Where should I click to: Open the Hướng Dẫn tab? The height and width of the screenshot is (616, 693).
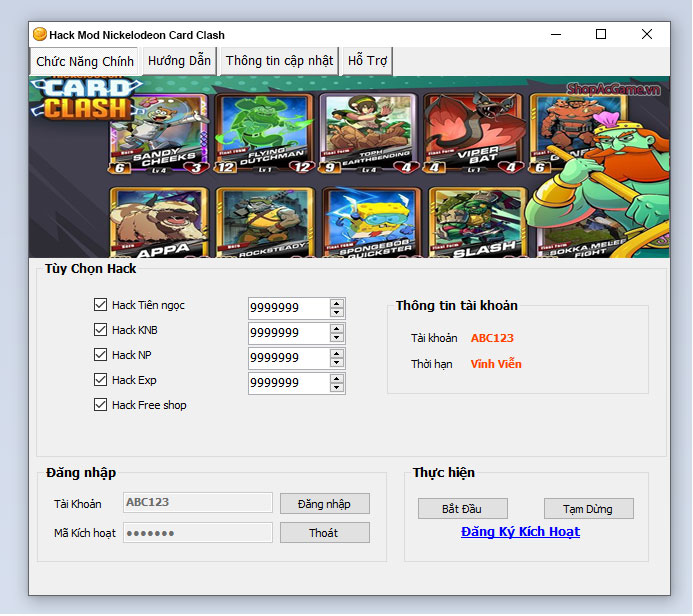point(179,61)
